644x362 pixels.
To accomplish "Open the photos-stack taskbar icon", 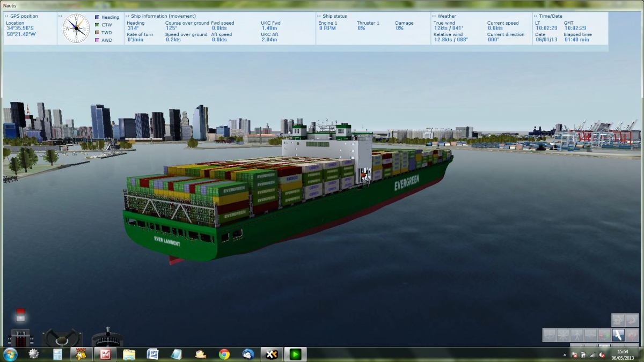I will pos(201,354).
